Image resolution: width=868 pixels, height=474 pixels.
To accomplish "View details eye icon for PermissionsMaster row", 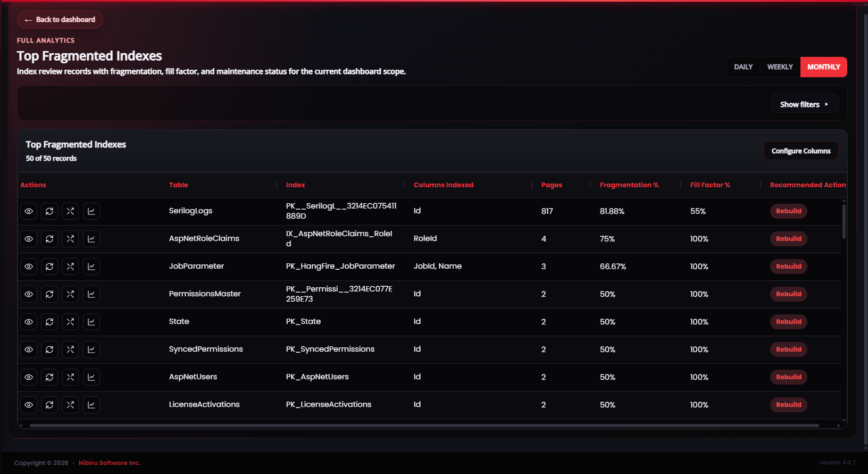I will [x=29, y=294].
